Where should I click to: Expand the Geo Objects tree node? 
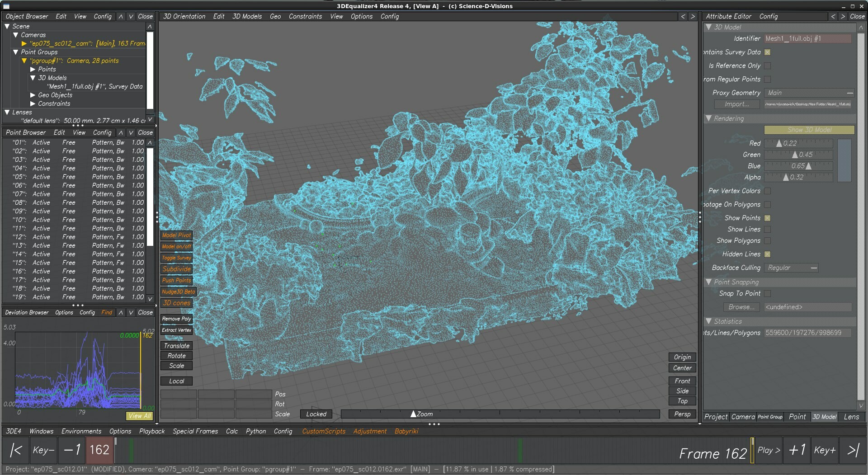33,95
